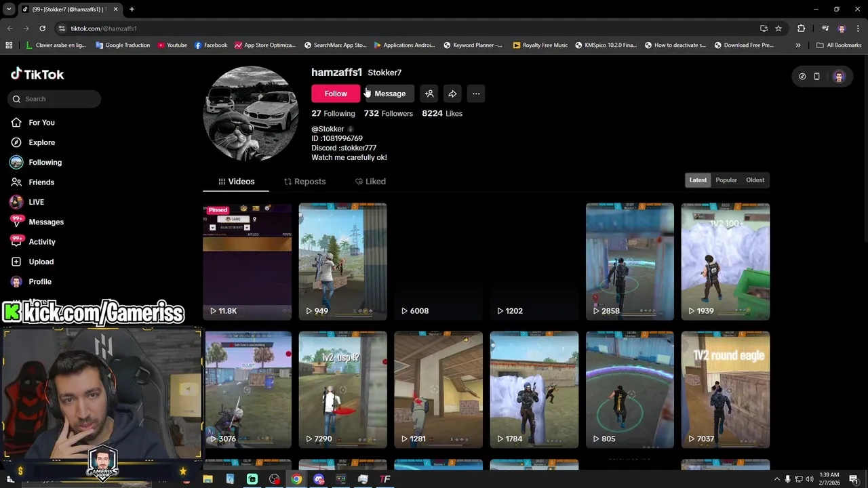Open the Google Traduction bookmark

point(123,45)
